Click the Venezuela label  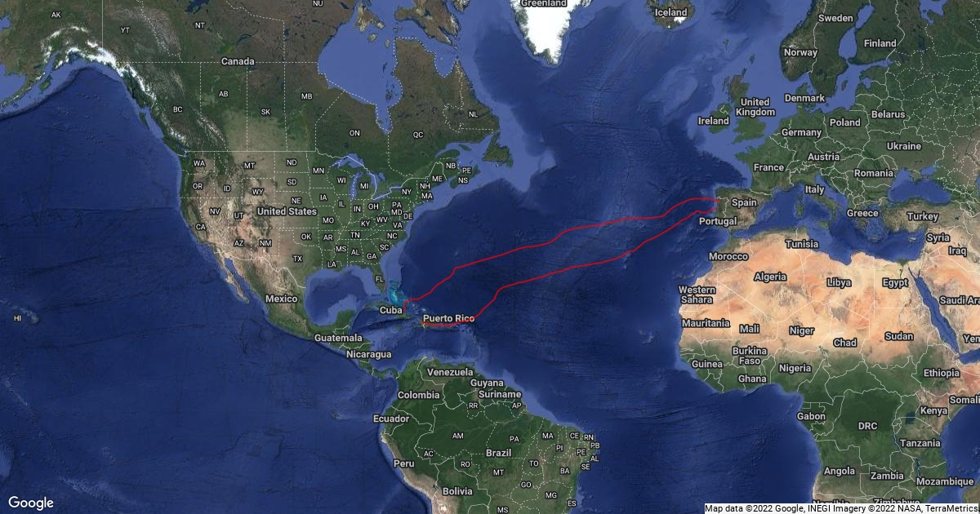(x=451, y=372)
